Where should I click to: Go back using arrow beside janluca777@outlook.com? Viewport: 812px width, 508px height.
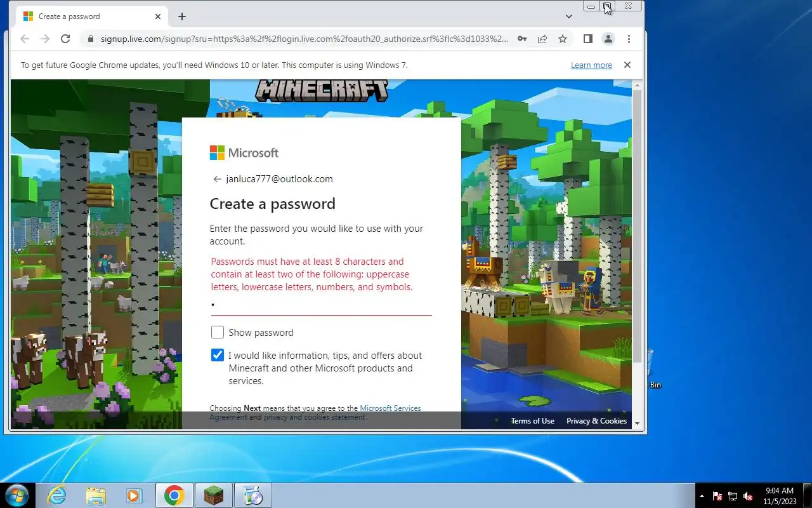point(217,179)
